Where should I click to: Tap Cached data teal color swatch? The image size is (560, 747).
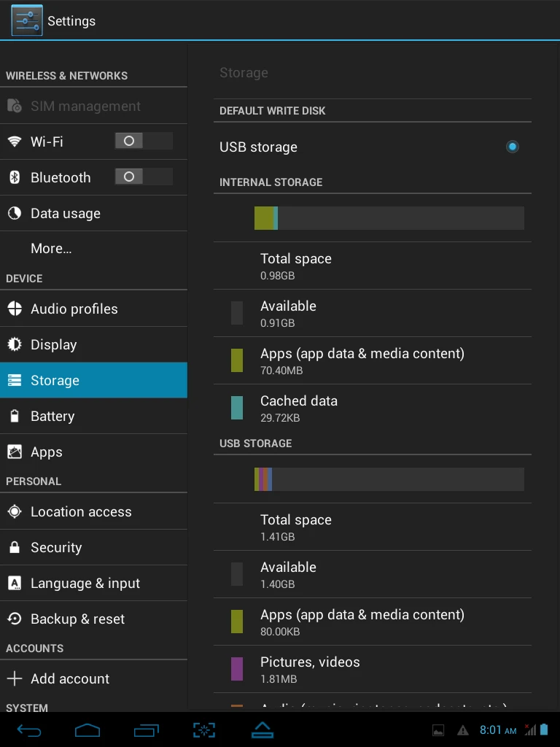click(237, 408)
